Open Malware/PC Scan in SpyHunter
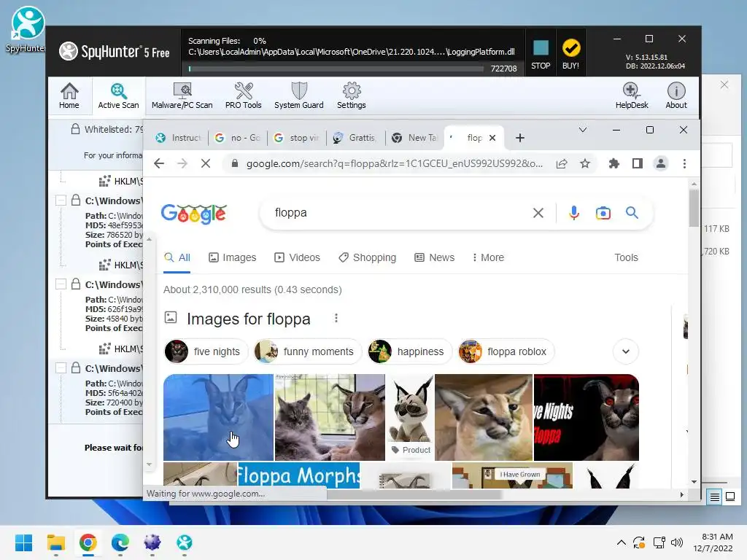The height and width of the screenshot is (560, 747). coord(182,96)
